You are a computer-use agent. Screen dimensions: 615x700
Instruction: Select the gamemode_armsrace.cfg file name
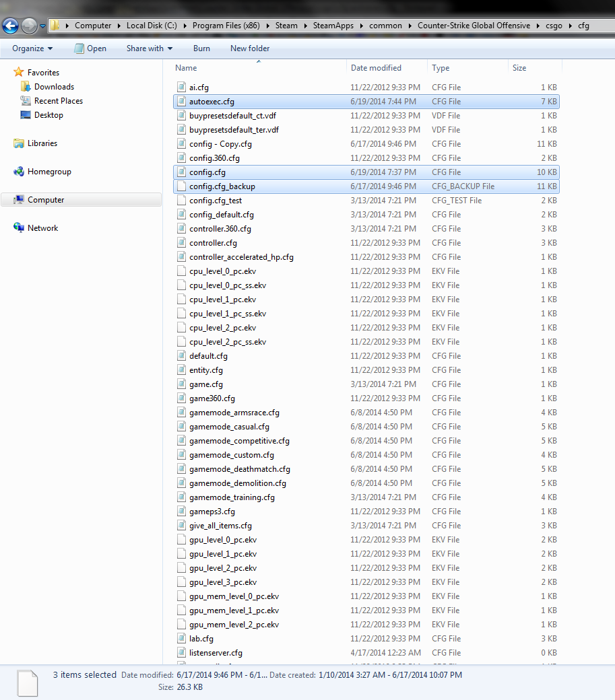point(234,413)
